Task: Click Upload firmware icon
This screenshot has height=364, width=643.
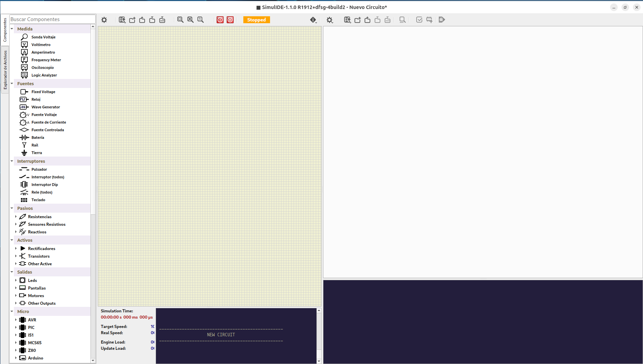Action: (x=429, y=20)
